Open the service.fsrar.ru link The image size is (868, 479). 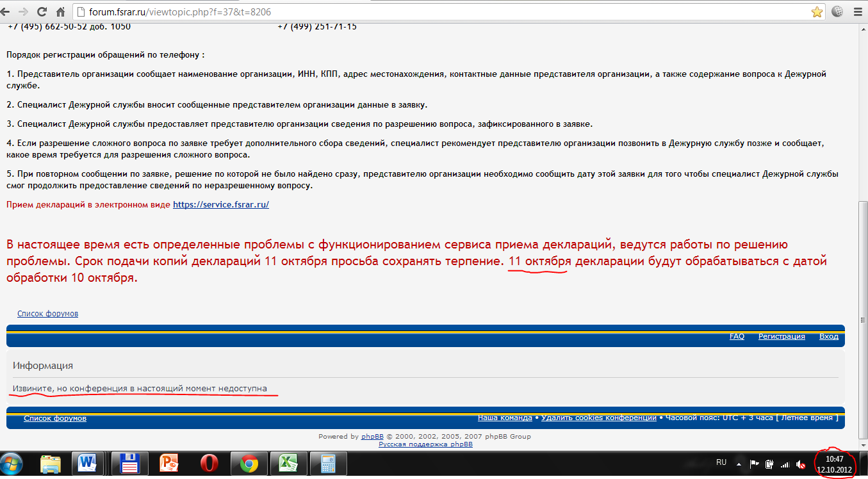click(x=220, y=205)
